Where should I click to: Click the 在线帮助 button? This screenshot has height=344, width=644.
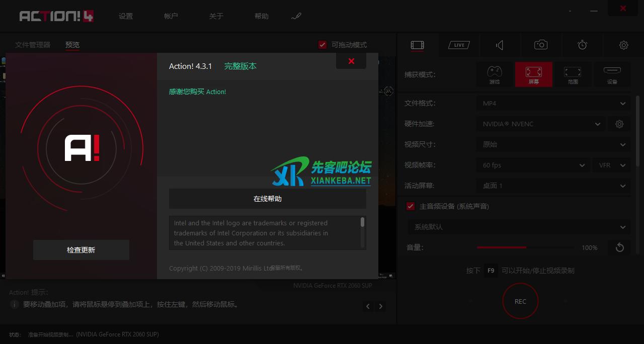[268, 198]
